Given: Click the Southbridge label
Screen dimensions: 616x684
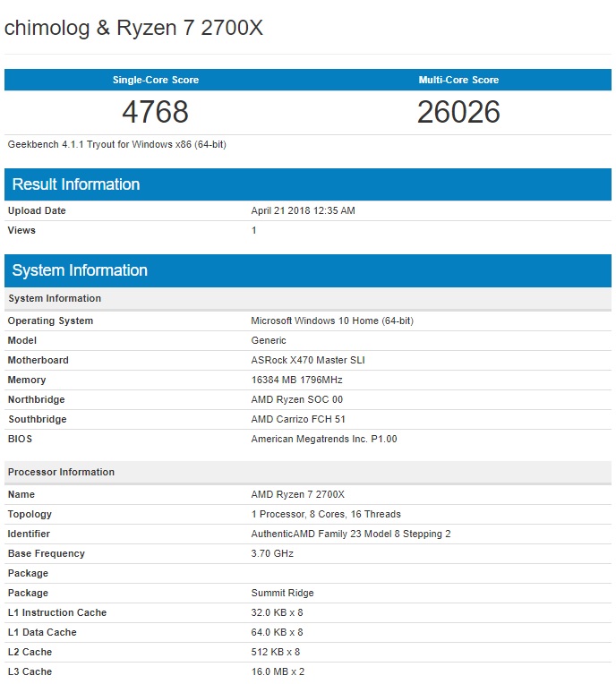Looking at the screenshot, I should pyautogui.click(x=38, y=419).
